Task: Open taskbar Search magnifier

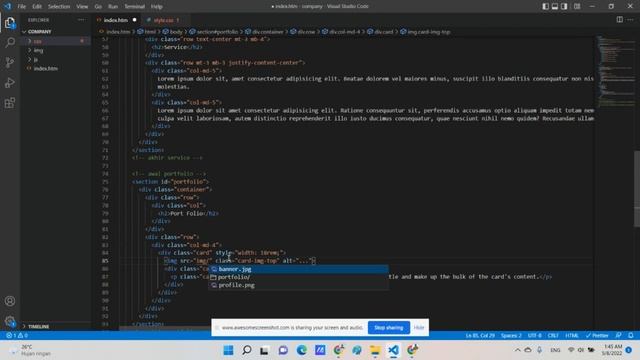Action: coord(247,350)
